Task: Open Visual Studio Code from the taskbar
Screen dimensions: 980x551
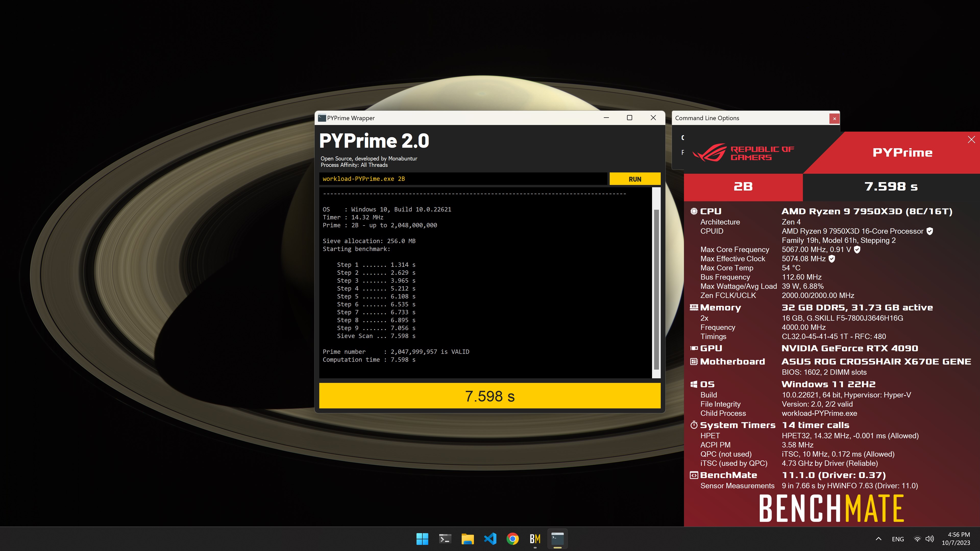Action: pyautogui.click(x=490, y=539)
